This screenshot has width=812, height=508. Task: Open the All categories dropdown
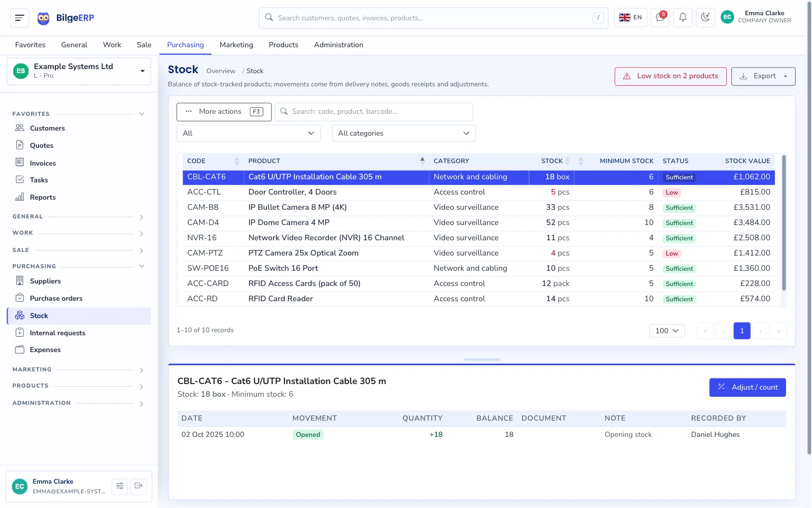click(x=404, y=133)
